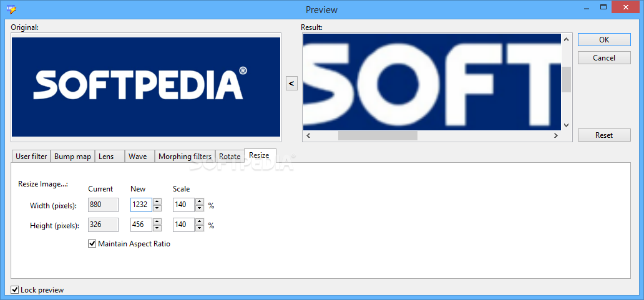Open the Morphing filters tab
644x300 pixels.
pyautogui.click(x=185, y=157)
